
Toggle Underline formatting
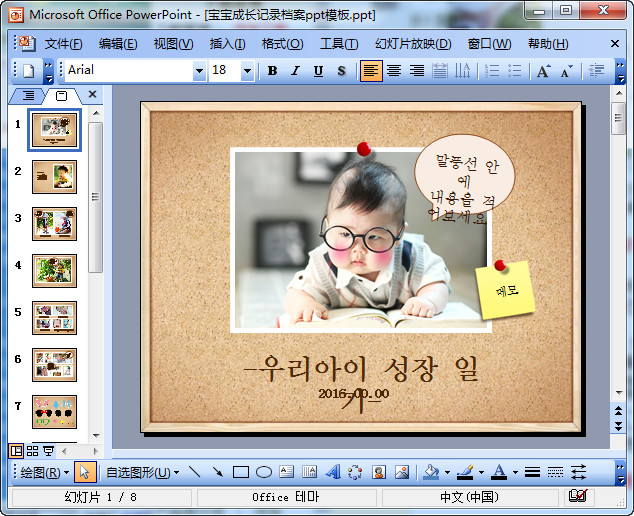coord(319,71)
